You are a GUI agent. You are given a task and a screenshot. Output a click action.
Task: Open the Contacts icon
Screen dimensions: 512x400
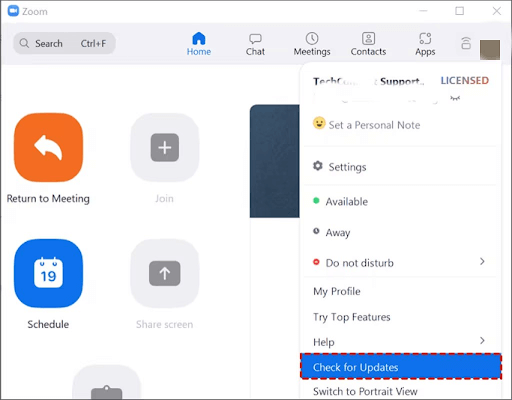368,39
